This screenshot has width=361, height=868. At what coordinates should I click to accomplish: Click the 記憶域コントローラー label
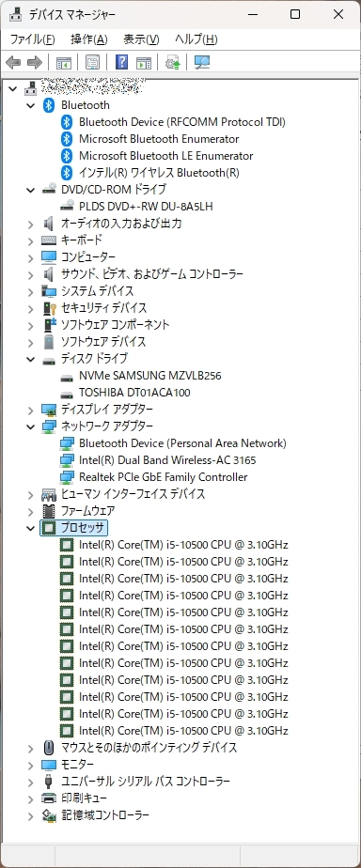click(x=104, y=814)
